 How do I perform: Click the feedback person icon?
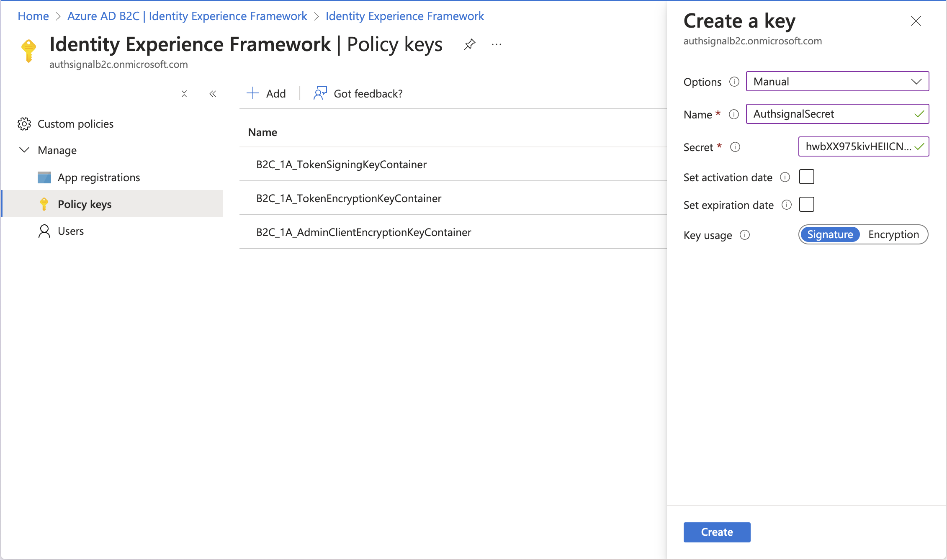tap(320, 93)
